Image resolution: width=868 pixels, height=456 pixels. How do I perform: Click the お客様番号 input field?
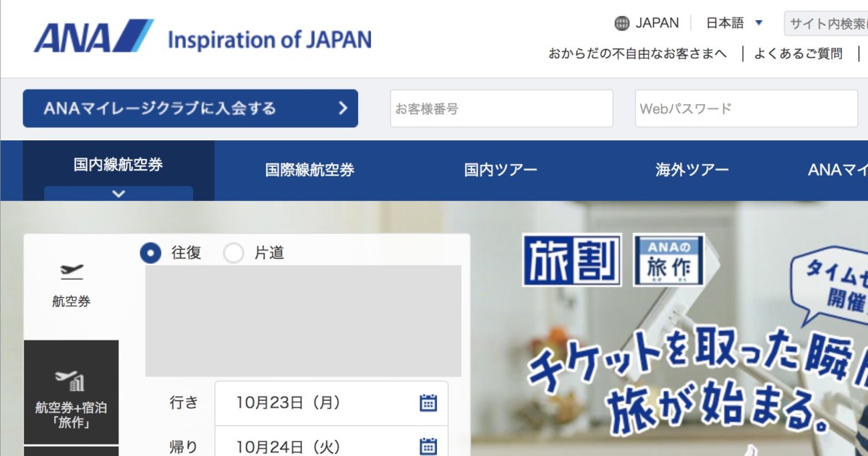pyautogui.click(x=502, y=108)
